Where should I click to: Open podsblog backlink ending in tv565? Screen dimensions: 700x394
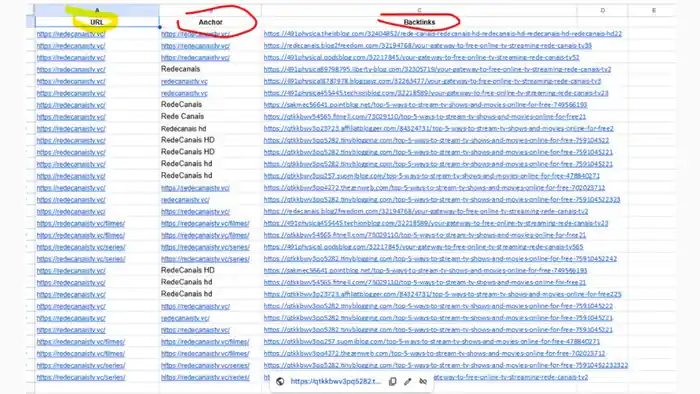click(x=423, y=247)
